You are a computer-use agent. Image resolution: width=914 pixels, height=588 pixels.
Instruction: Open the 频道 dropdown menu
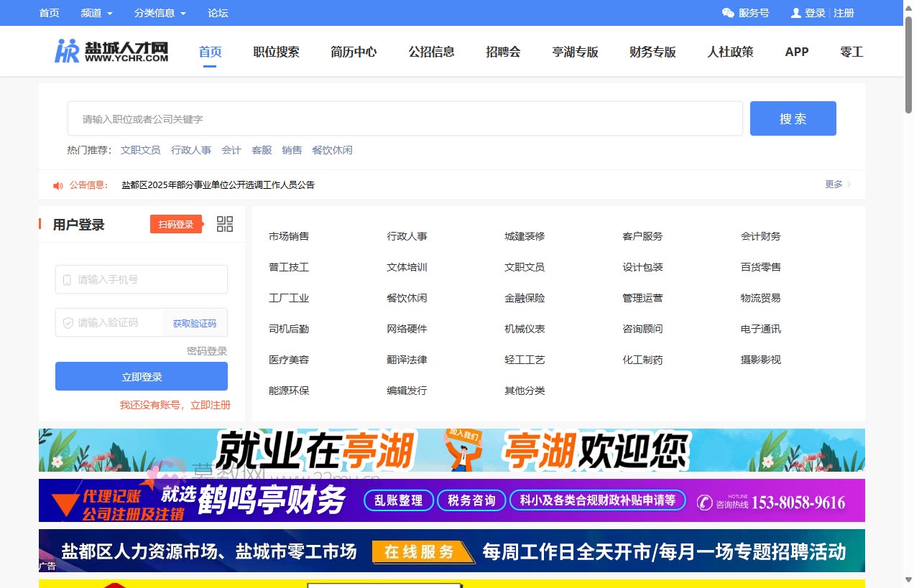click(96, 12)
